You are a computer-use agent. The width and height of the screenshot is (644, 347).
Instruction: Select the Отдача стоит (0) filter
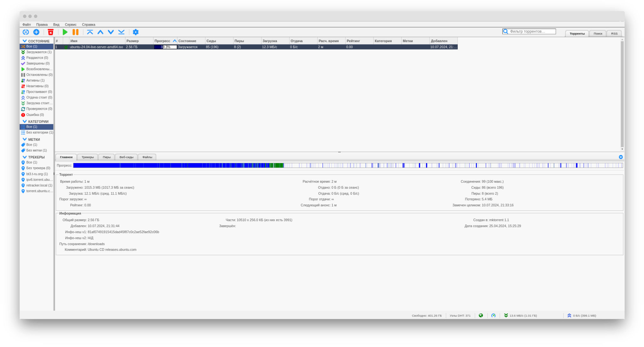37,97
